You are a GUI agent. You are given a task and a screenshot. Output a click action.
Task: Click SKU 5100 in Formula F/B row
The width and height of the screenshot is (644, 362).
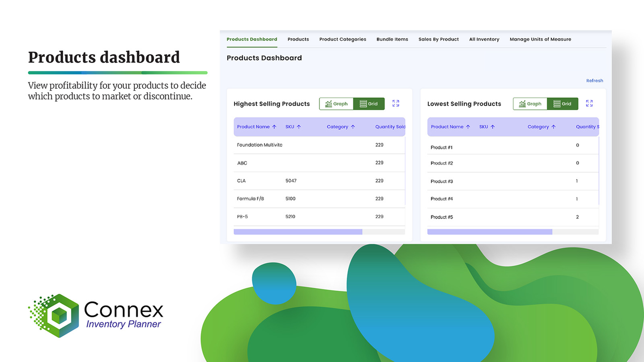291,199
